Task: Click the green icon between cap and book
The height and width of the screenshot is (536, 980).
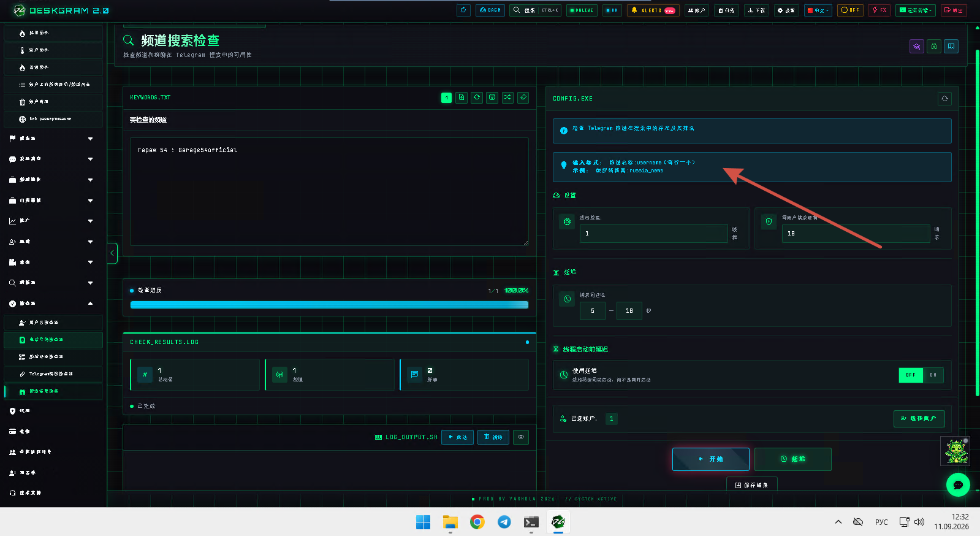Action: [x=934, y=47]
